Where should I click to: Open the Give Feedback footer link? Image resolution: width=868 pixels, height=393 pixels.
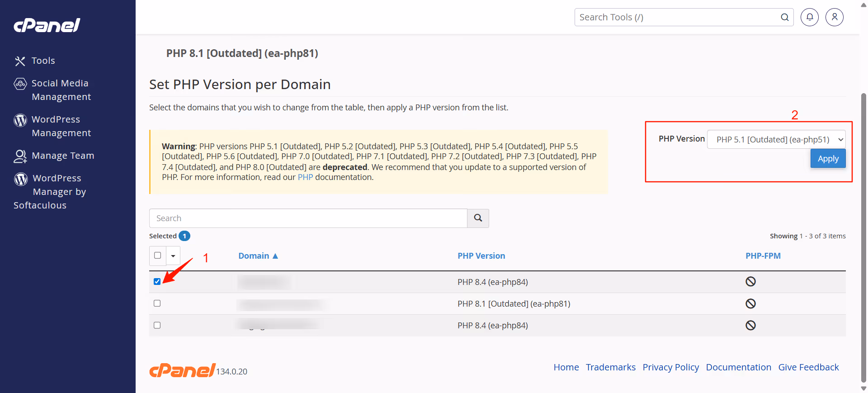click(x=808, y=367)
